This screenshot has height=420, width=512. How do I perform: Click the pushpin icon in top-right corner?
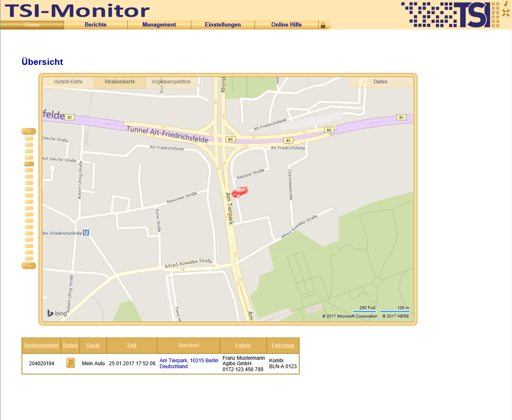(x=506, y=4)
